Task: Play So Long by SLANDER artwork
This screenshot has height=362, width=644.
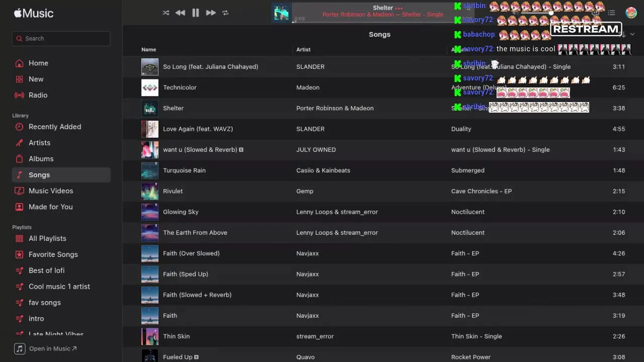Action: (x=150, y=67)
